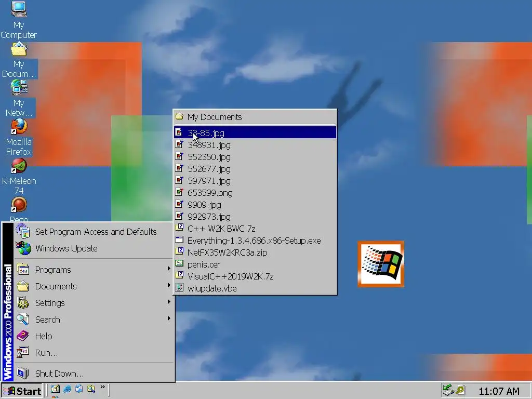The height and width of the screenshot is (399, 532).
Task: Open the Run... dialog entry
Action: coord(94,353)
